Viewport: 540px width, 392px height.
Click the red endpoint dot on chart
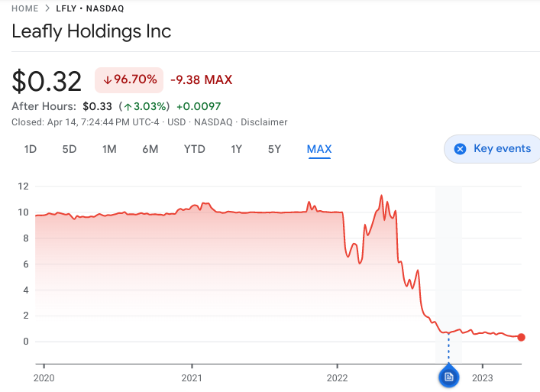522,337
